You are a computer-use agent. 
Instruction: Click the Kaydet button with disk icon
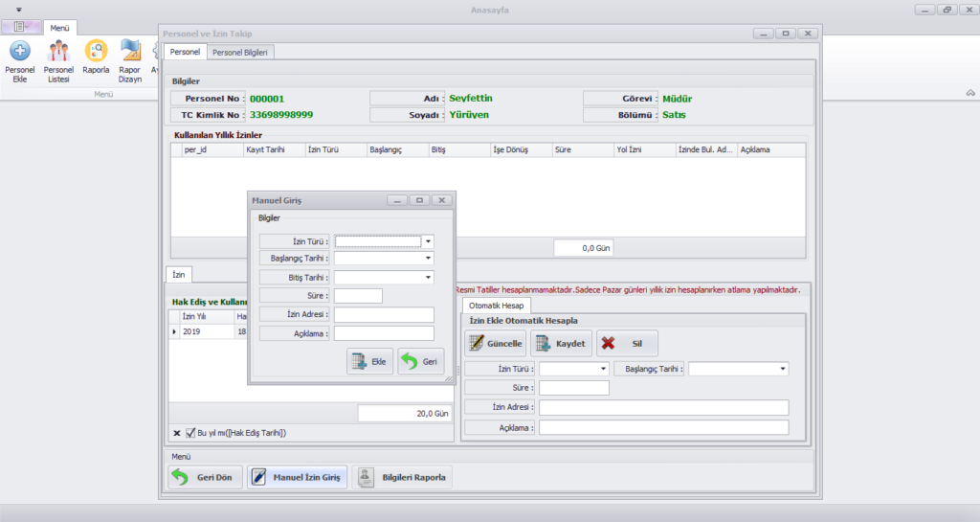click(561, 344)
